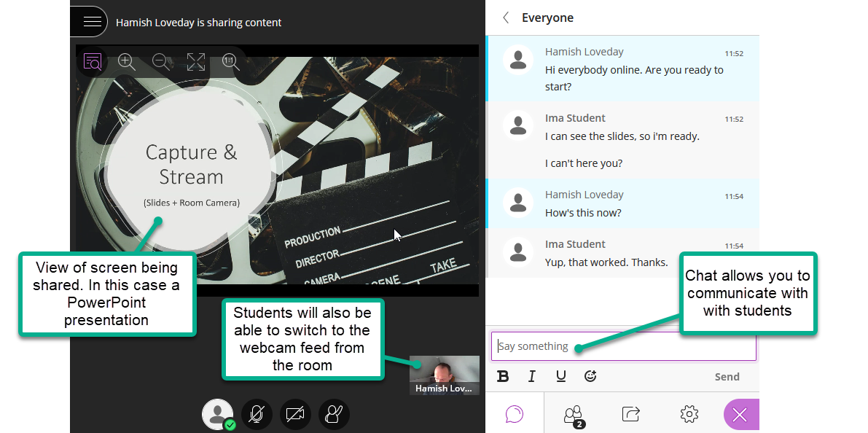Click "Hi everybody online" message
868x433 pixels.
click(x=634, y=78)
